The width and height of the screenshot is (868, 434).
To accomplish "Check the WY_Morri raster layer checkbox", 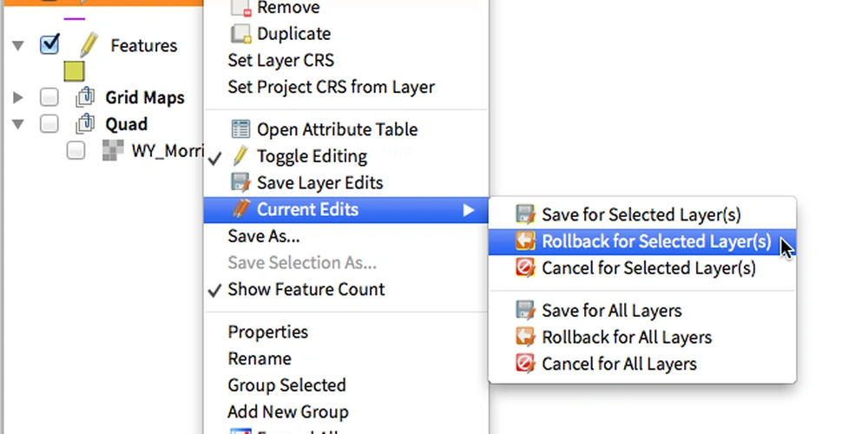I will (76, 150).
